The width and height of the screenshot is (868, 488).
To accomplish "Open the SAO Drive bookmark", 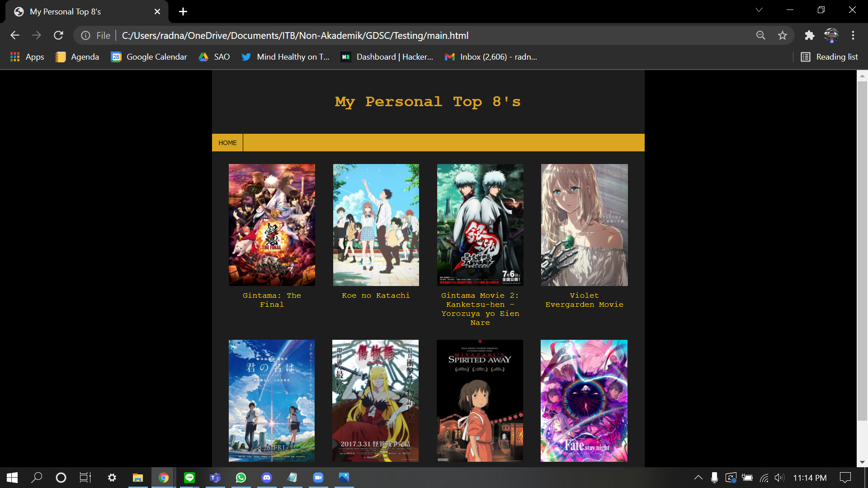I will click(x=214, y=57).
